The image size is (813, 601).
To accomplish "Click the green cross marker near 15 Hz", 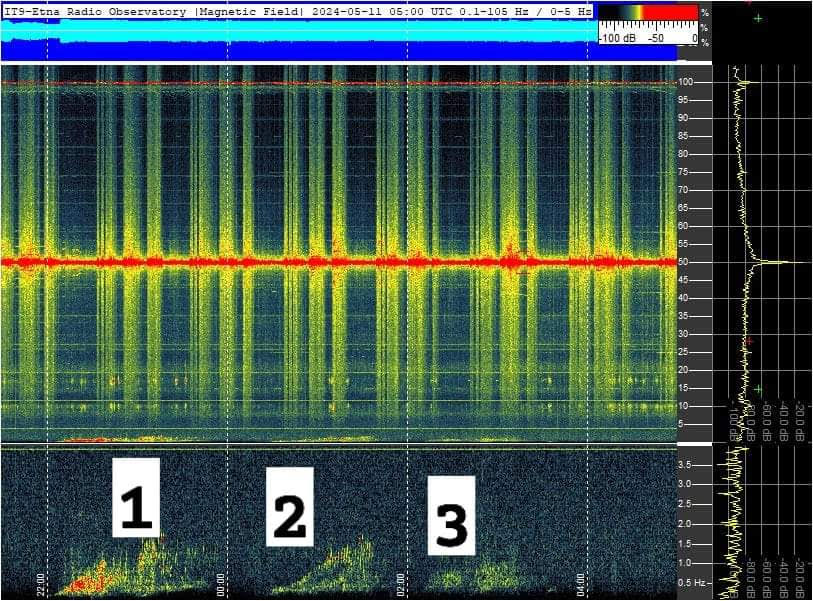I will click(758, 388).
